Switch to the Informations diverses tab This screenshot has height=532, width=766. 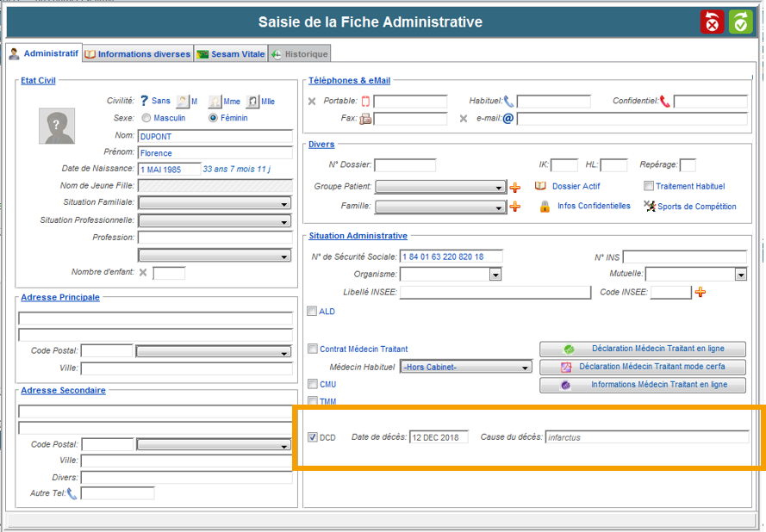[x=138, y=54]
